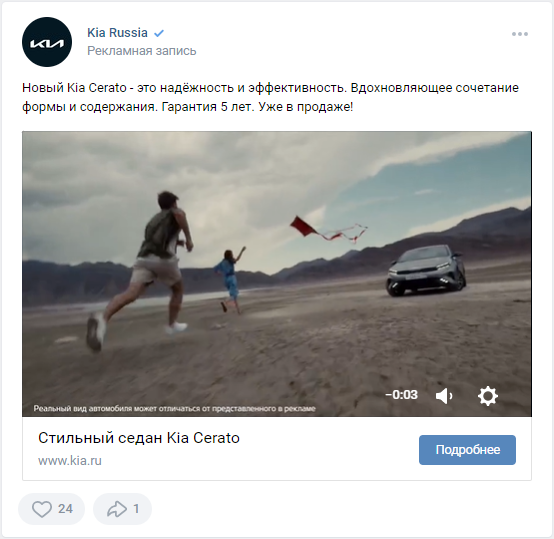Open the Kia logo avatar
The height and width of the screenshot is (539, 554).
[47, 42]
